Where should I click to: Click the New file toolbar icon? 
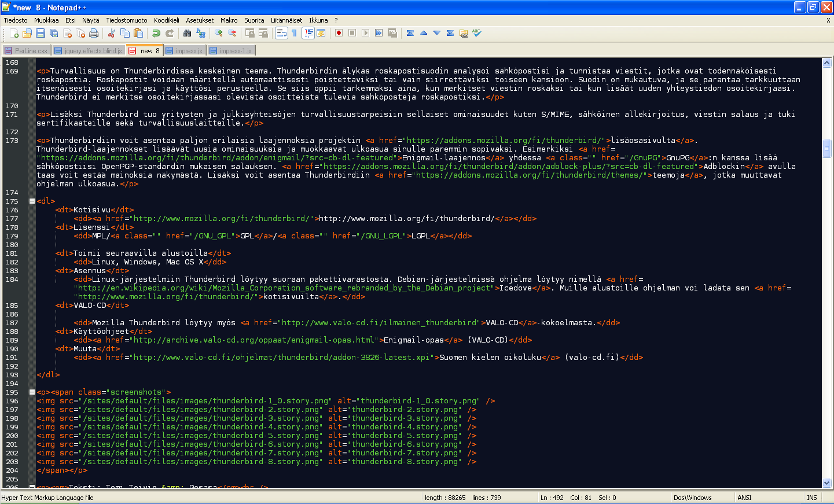pyautogui.click(x=14, y=33)
